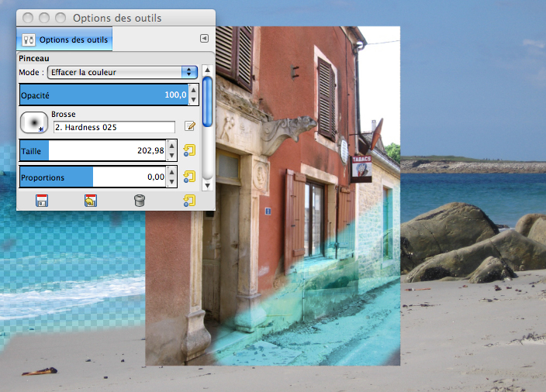Decrease Opacité value with down arrow
Viewport: 546px width, 392px height.
(194, 99)
